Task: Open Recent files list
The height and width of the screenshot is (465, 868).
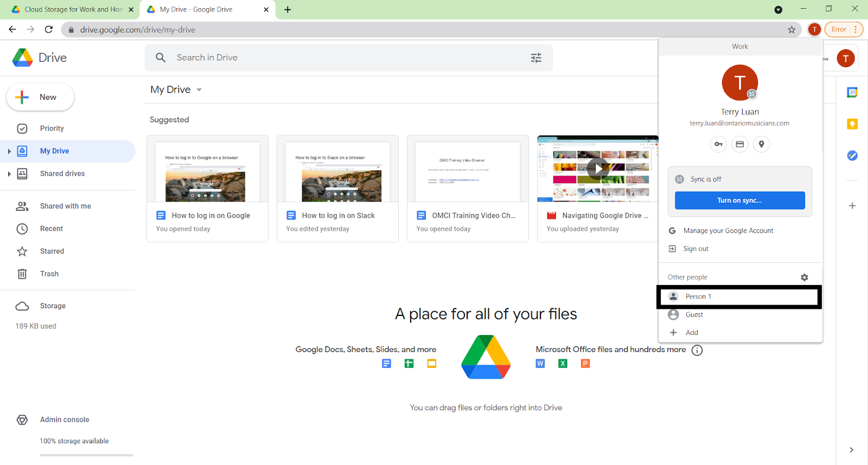Action: (x=51, y=229)
